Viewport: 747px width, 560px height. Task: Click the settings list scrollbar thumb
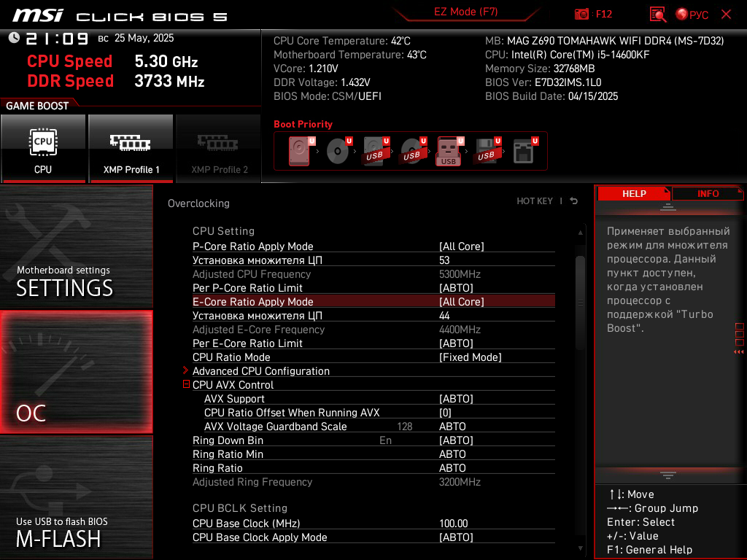click(580, 303)
